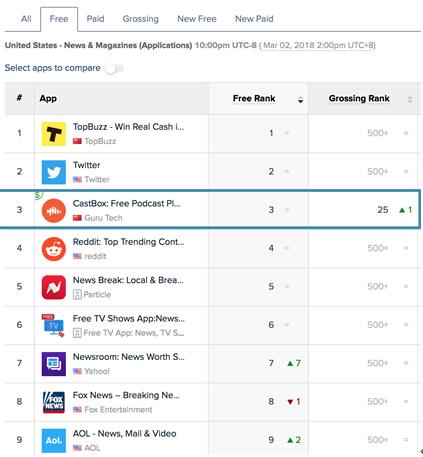
Task: Click the Free TV Shows app icon
Action: pos(54,325)
